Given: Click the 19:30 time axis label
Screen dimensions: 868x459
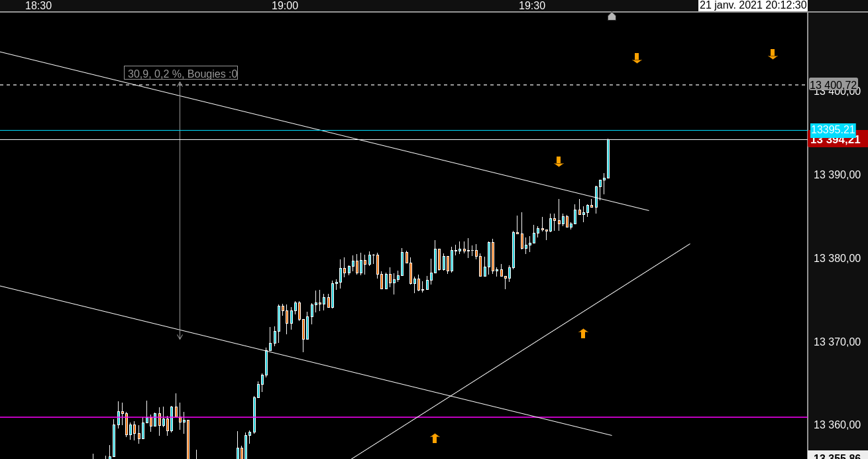Looking at the screenshot, I should click(532, 5).
